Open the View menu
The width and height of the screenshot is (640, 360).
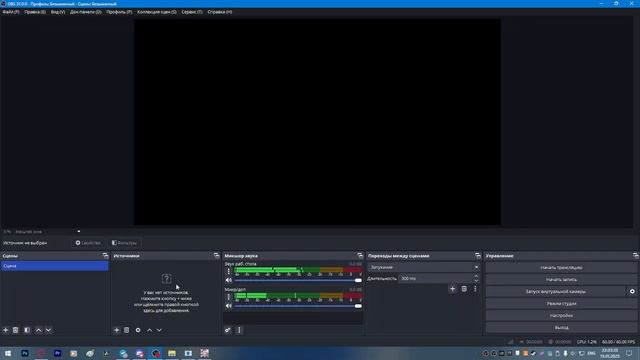(x=58, y=12)
